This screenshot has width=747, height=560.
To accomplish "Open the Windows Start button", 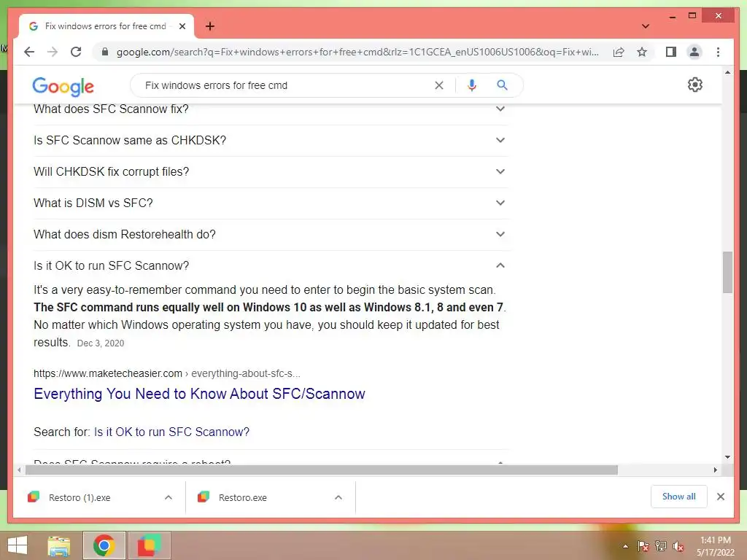I will (18, 545).
